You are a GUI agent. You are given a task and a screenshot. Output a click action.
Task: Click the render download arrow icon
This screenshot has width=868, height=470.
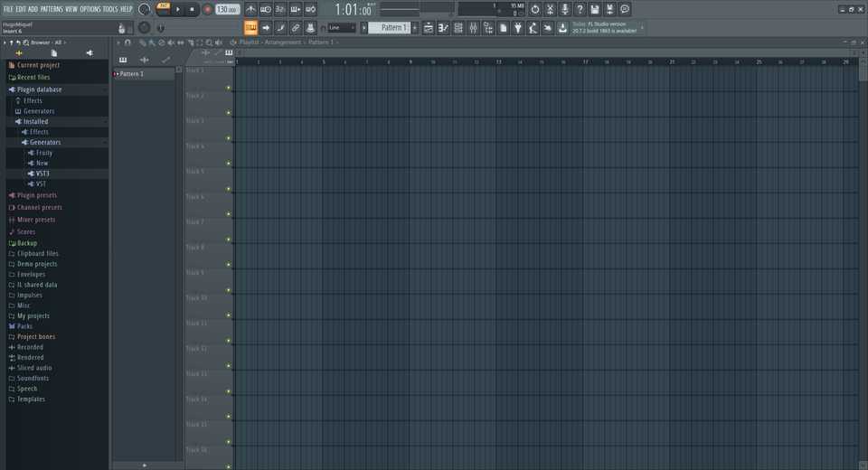[563, 28]
